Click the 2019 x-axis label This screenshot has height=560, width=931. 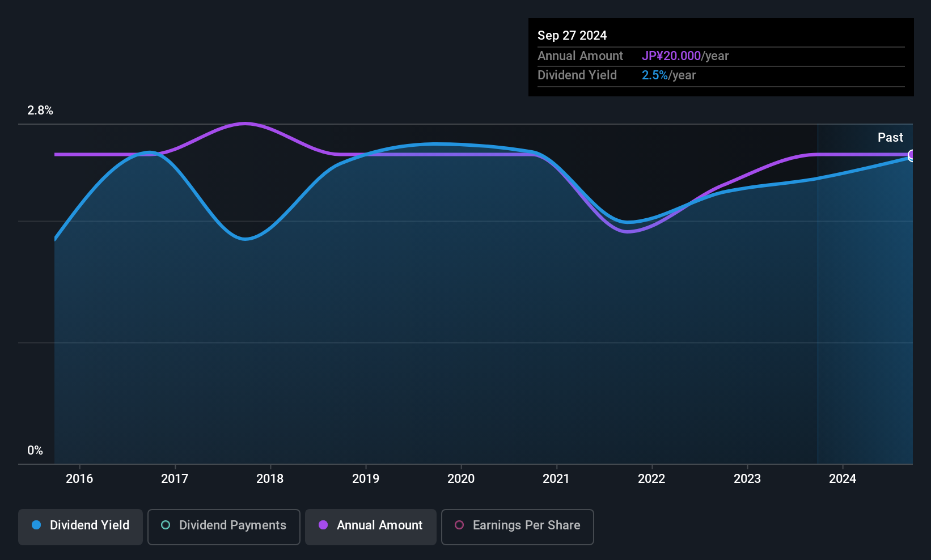tap(366, 478)
